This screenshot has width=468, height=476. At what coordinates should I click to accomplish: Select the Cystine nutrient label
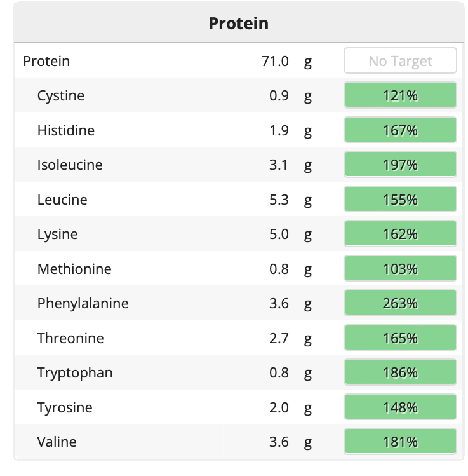(x=61, y=96)
